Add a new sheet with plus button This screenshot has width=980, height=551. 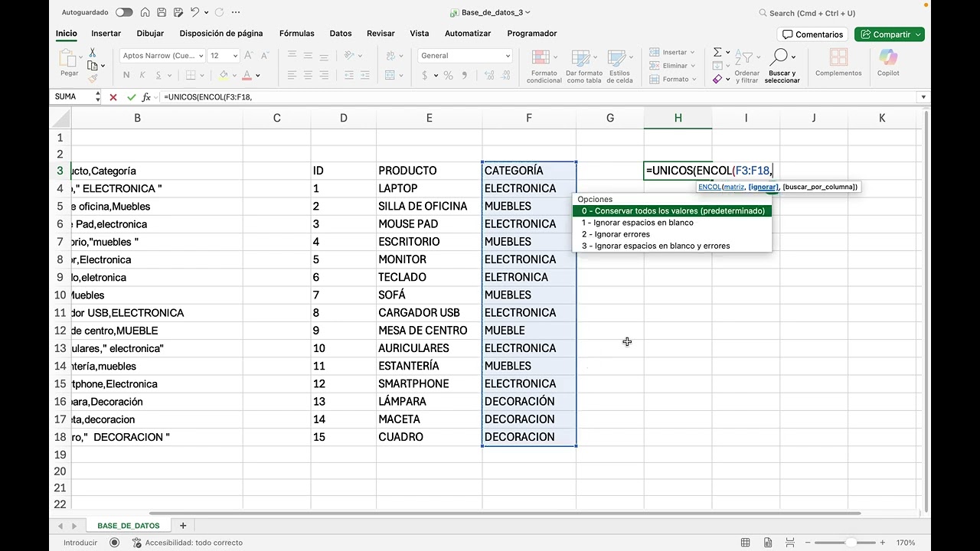click(183, 526)
